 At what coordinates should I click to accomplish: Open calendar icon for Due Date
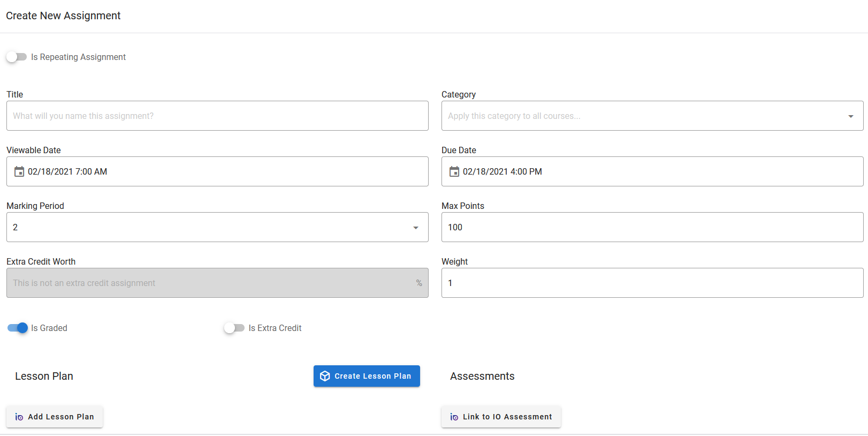454,171
